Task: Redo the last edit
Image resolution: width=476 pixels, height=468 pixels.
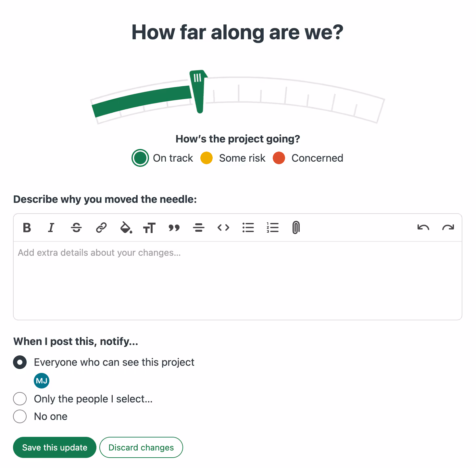Action: (448, 228)
